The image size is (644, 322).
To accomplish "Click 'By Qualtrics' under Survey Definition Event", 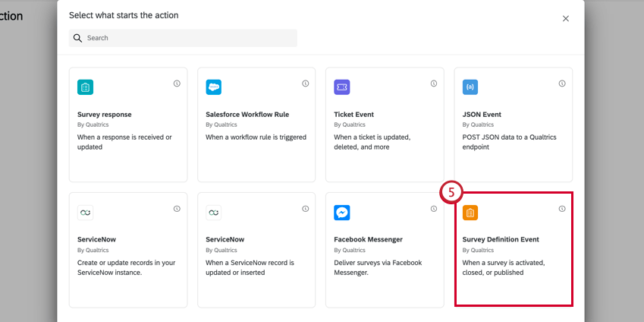I will click(x=478, y=250).
